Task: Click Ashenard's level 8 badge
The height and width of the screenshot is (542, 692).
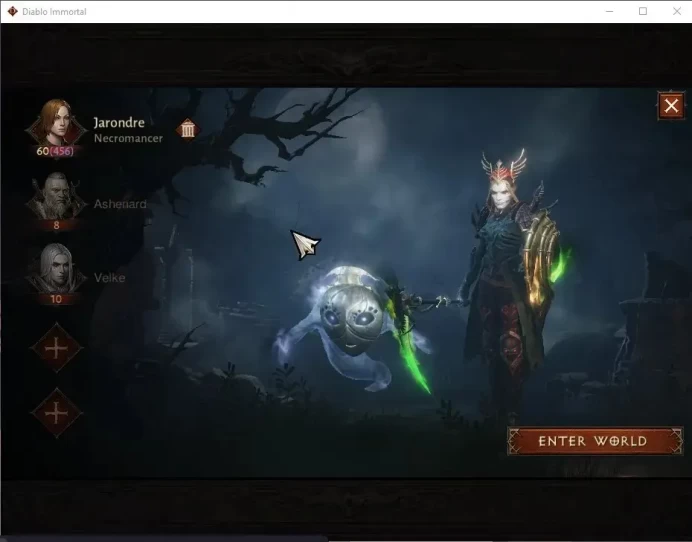Action: click(56, 226)
